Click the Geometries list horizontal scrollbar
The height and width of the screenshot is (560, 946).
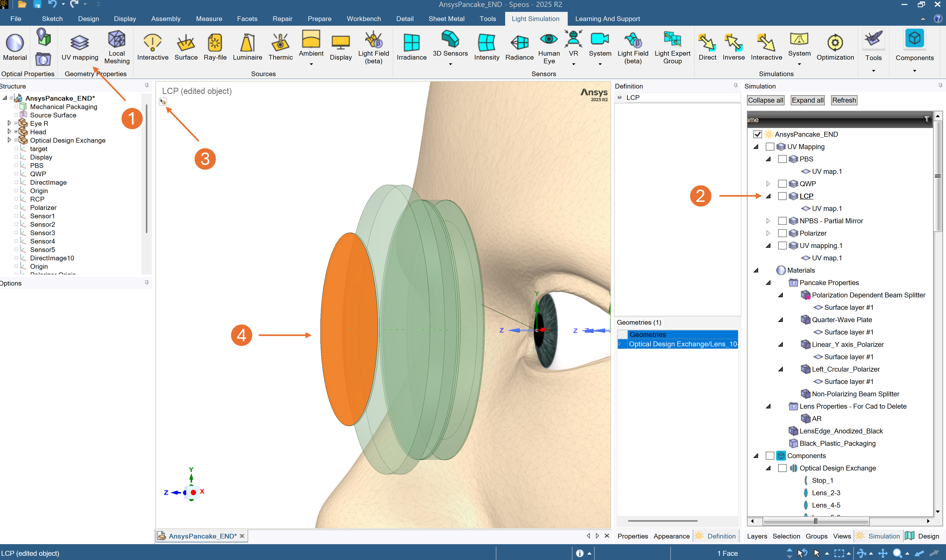pyautogui.click(x=662, y=521)
